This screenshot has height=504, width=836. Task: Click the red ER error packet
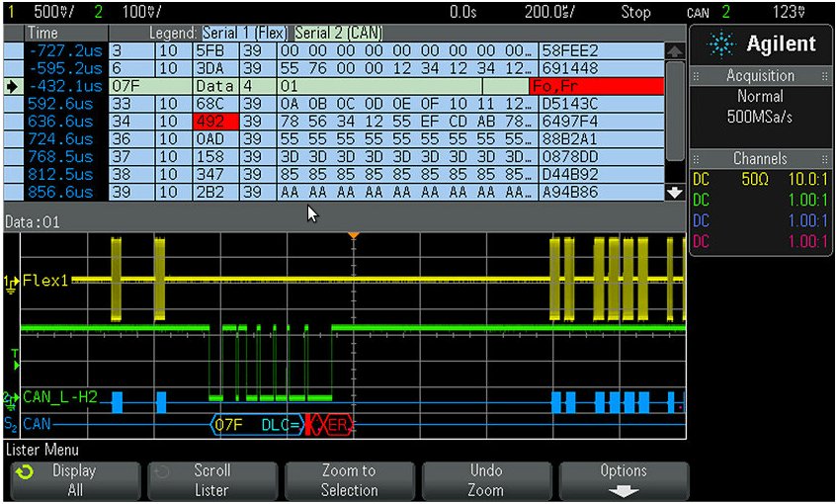(339, 425)
